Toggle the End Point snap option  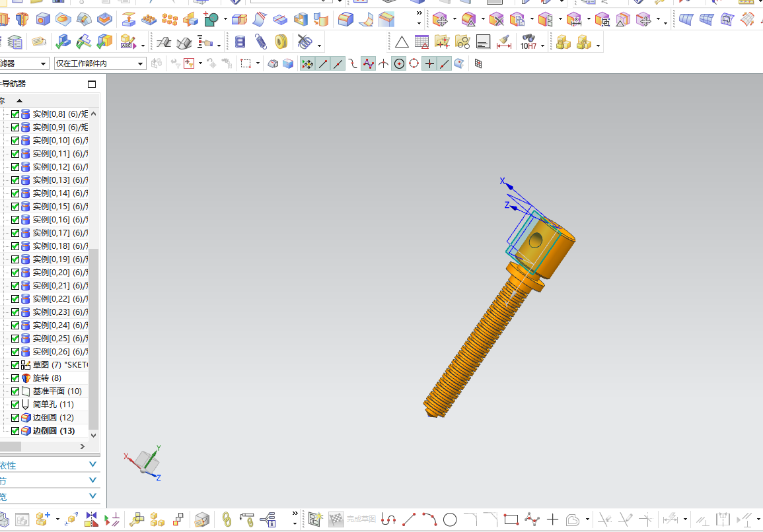[x=322, y=64]
